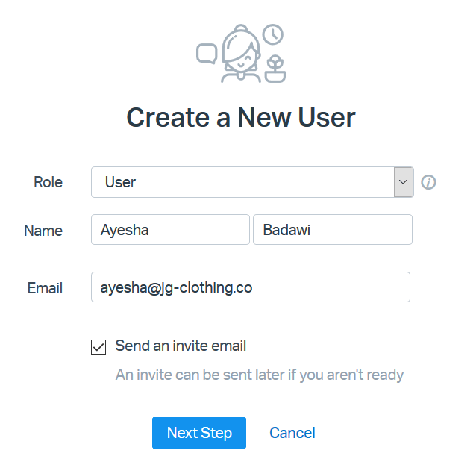Screen dimensions: 476x471
Task: Click the speech bubble icon in illustration
Action: [207, 53]
